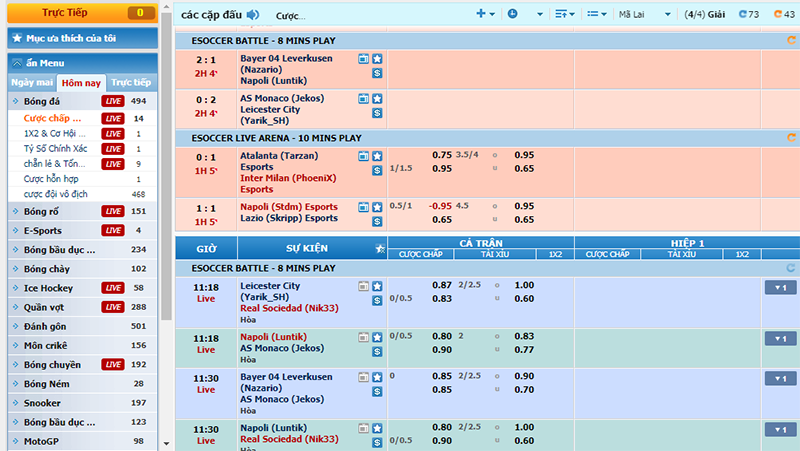Refresh the Esoccer Battle live section
800x451 pixels.
click(791, 40)
